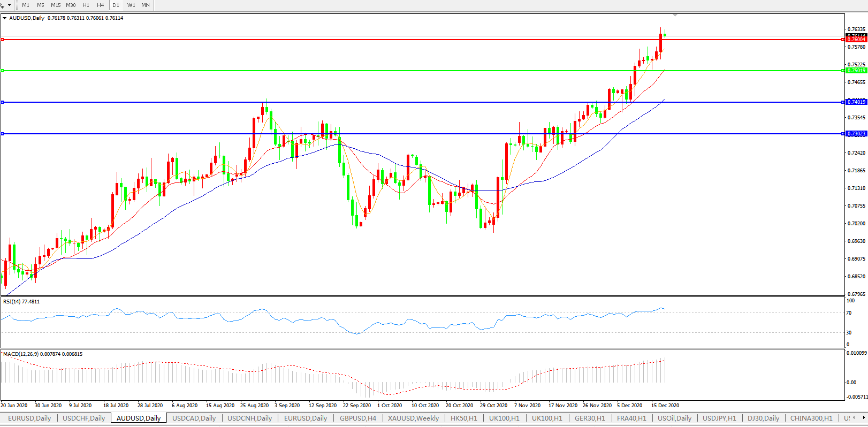Viewport: 868px width, 427px height.
Task: Switch chart to M1 timeframe
Action: pyautogui.click(x=26, y=5)
